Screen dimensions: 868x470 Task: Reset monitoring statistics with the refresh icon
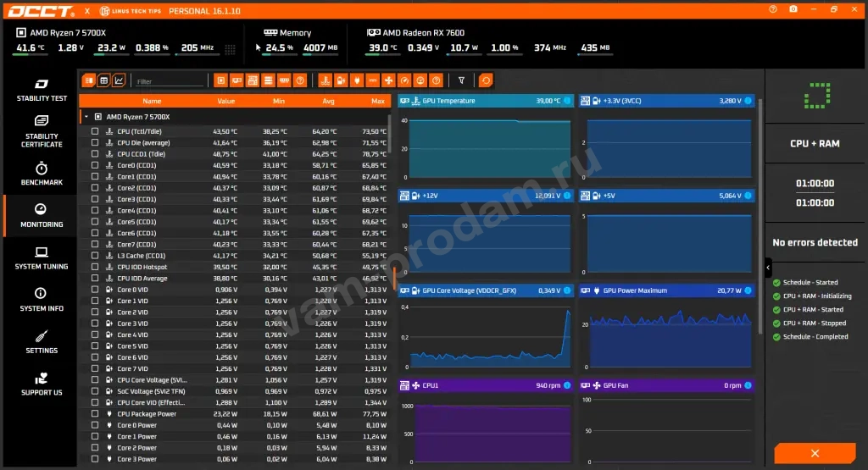click(x=486, y=80)
